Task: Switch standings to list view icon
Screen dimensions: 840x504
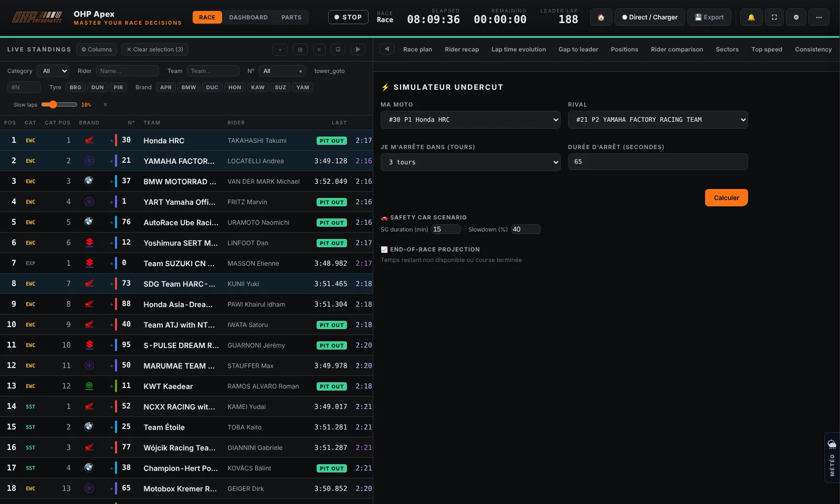Action: 319,49
